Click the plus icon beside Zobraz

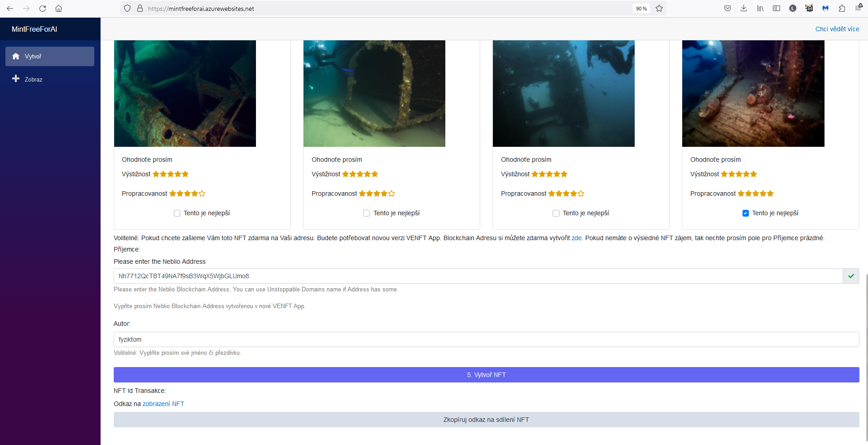16,79
